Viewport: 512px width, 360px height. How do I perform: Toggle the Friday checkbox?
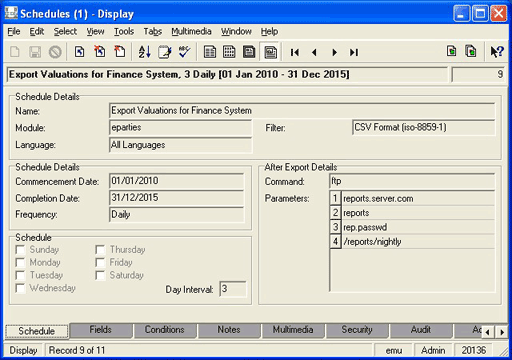(x=100, y=263)
